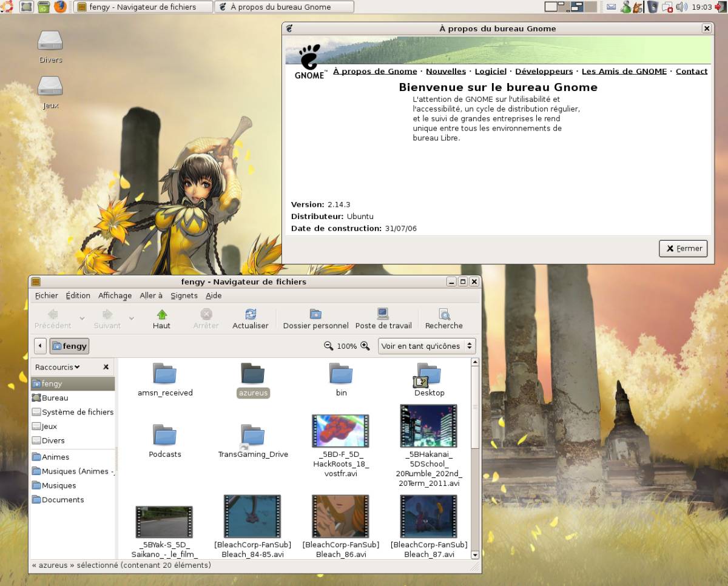Click the 100% zoom level label
Screen dimensions: 728x586
pyautogui.click(x=347, y=346)
